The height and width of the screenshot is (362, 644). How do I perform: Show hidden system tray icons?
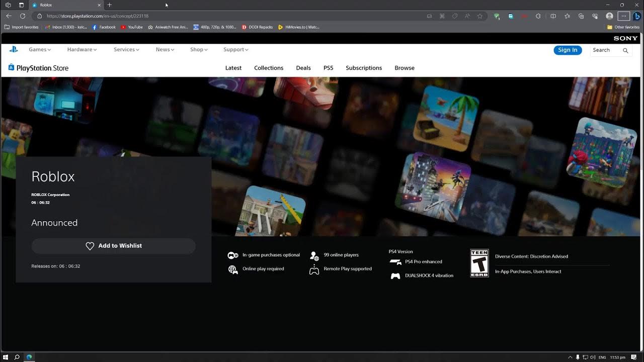(570, 357)
